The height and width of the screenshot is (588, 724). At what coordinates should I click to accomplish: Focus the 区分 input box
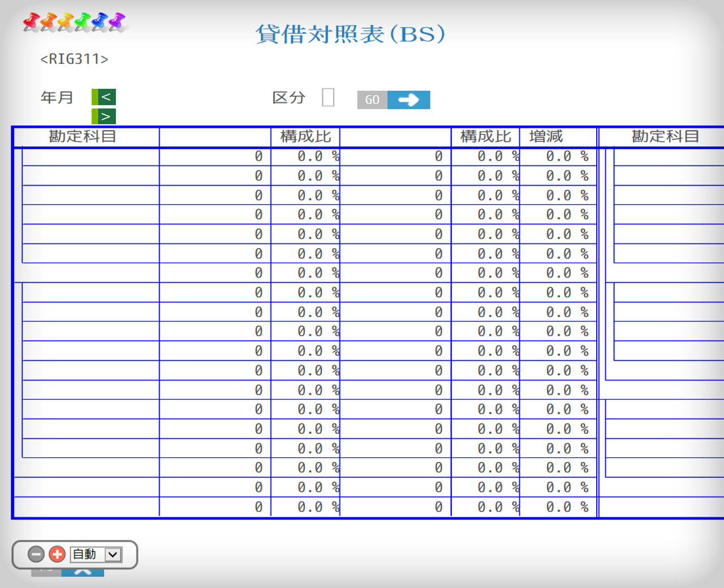pos(328,97)
